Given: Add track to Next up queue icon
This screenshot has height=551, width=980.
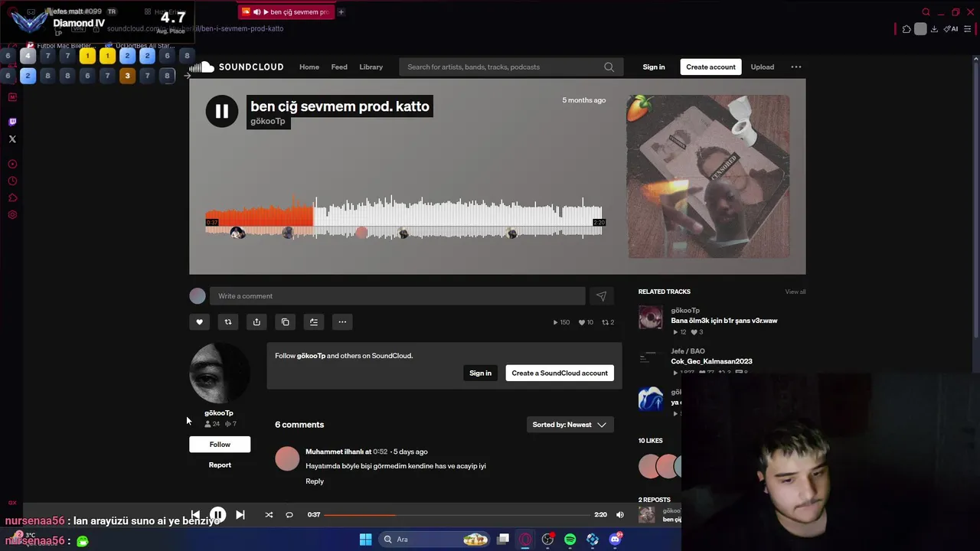Looking at the screenshot, I should click(x=314, y=322).
